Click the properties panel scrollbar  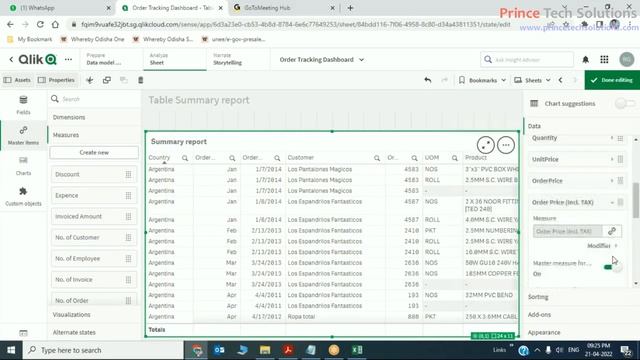point(636,200)
